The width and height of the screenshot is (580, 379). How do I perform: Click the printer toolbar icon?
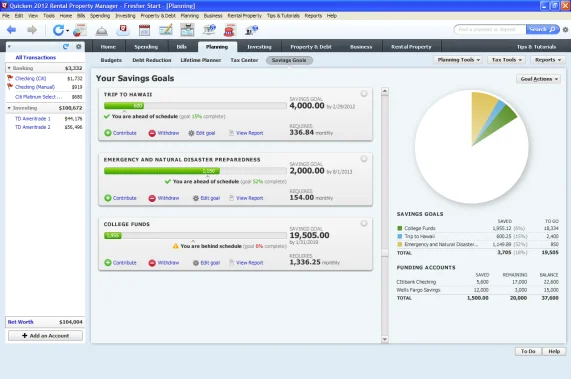tap(187, 30)
